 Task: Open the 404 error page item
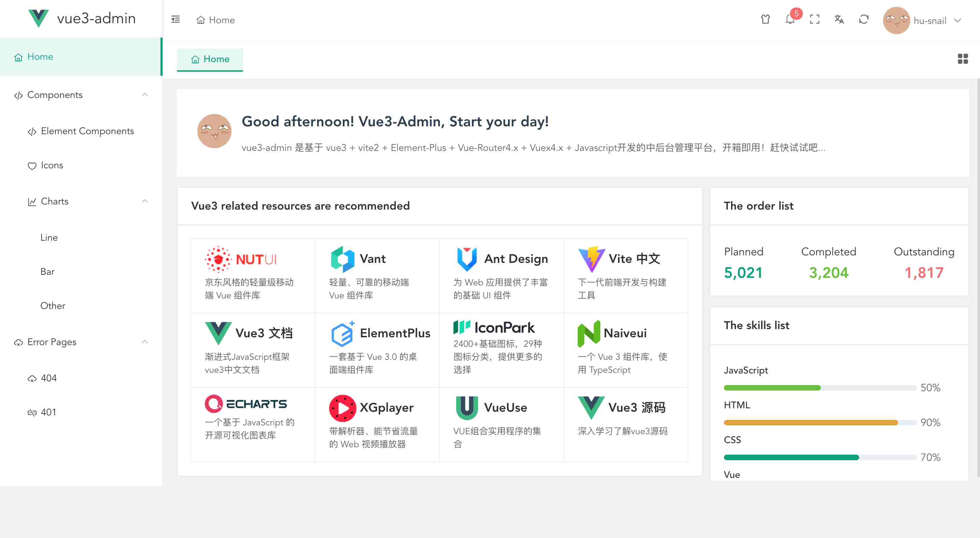pyautogui.click(x=49, y=378)
